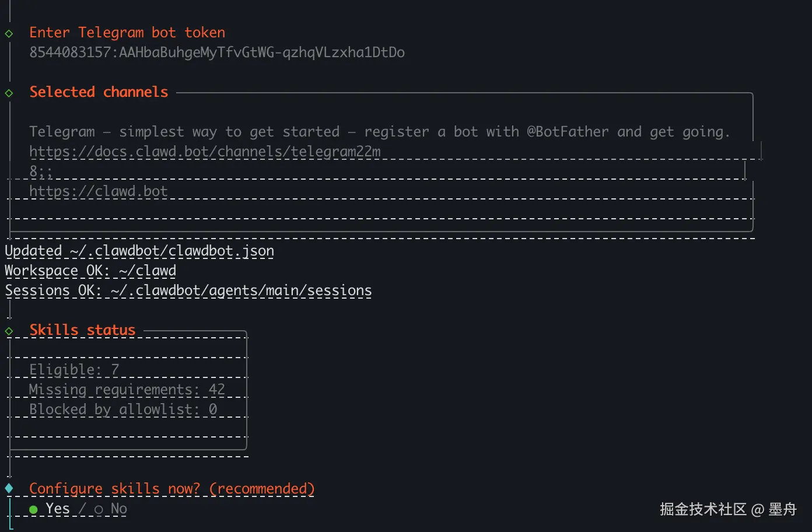The height and width of the screenshot is (532, 812).
Task: Click the Eligible: 7 line
Action: pyautogui.click(x=74, y=370)
